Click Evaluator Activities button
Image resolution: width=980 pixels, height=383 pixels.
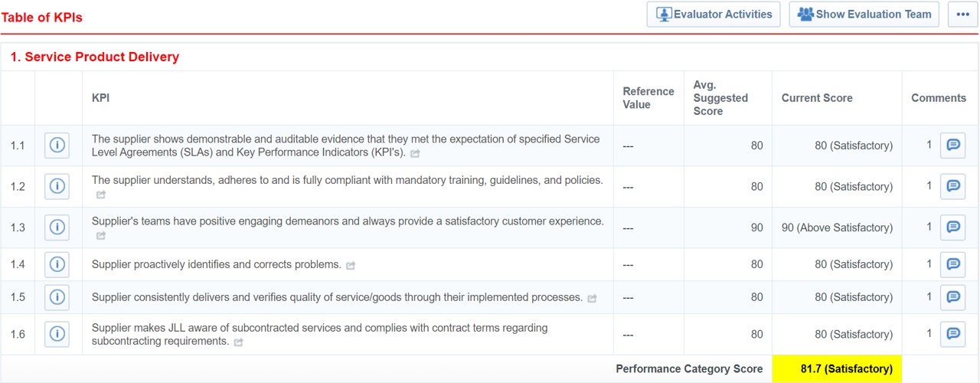tap(714, 15)
